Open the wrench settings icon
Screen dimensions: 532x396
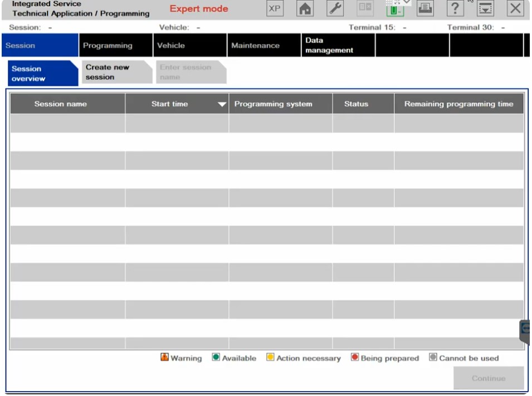335,9
